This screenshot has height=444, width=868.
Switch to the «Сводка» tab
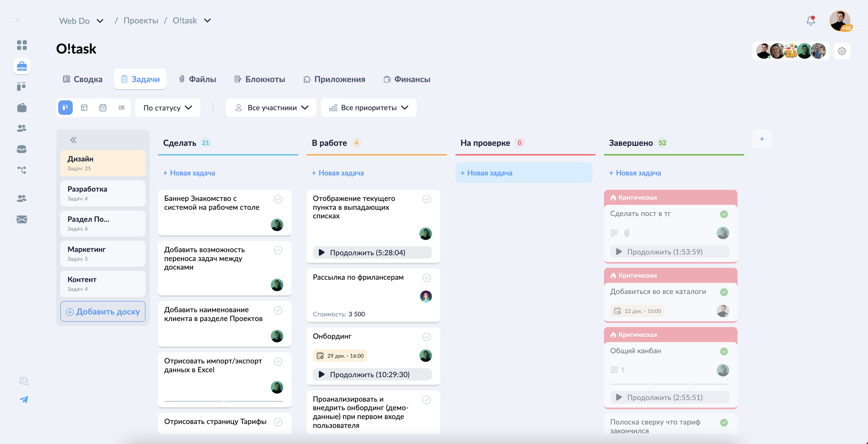coord(83,79)
